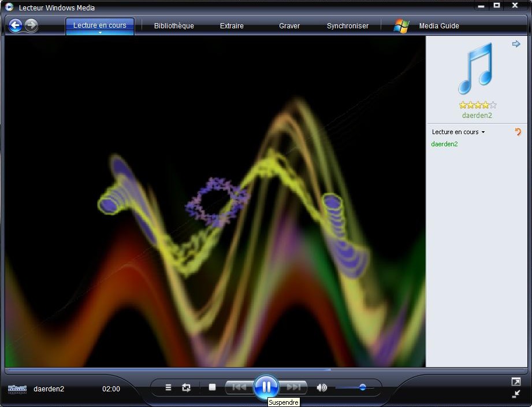Image resolution: width=532 pixels, height=407 pixels.
Task: Pause playback with Suspendre button
Action: click(x=266, y=387)
